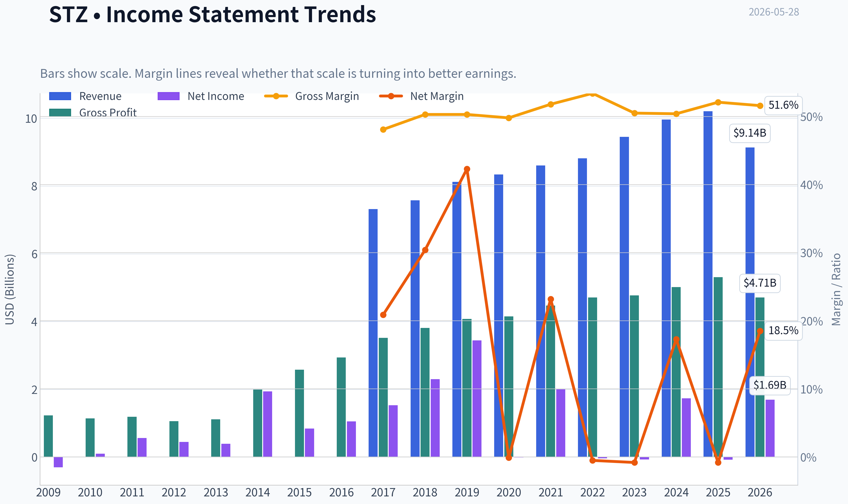
Task: Click the 2023 Revenue bar
Action: coord(624,297)
